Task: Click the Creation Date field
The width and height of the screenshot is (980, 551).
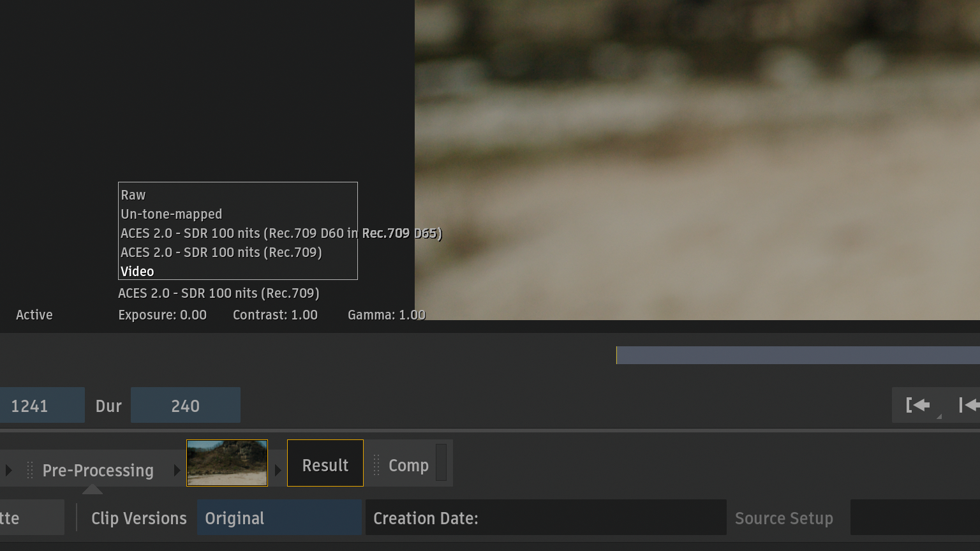Action: click(546, 517)
